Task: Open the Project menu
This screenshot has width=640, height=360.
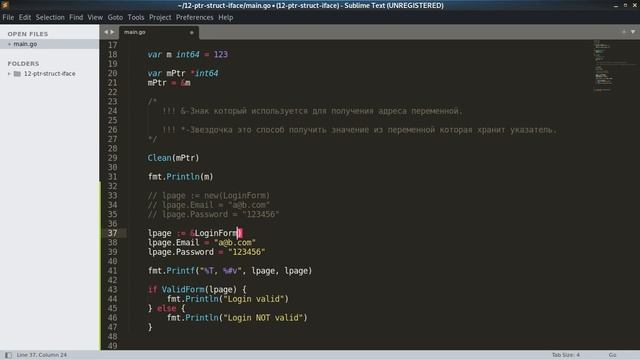Action: [x=160, y=18]
